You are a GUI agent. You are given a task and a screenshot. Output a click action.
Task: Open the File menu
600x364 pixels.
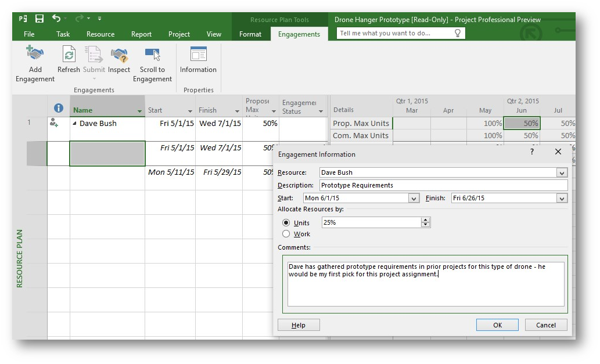[29, 34]
